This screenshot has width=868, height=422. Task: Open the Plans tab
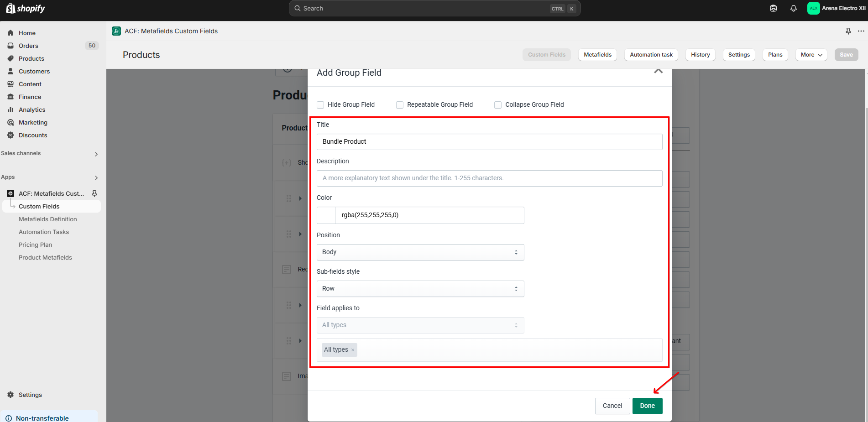point(775,55)
